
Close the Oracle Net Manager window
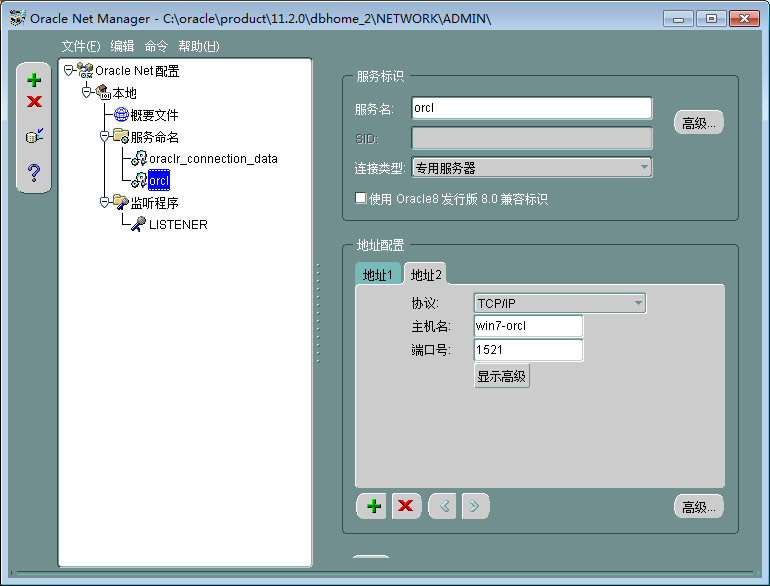pos(744,19)
